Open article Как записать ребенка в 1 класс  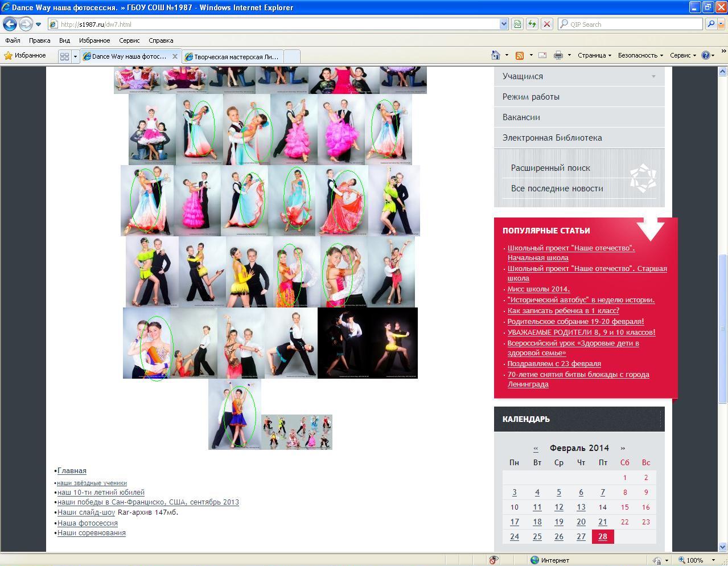point(563,311)
